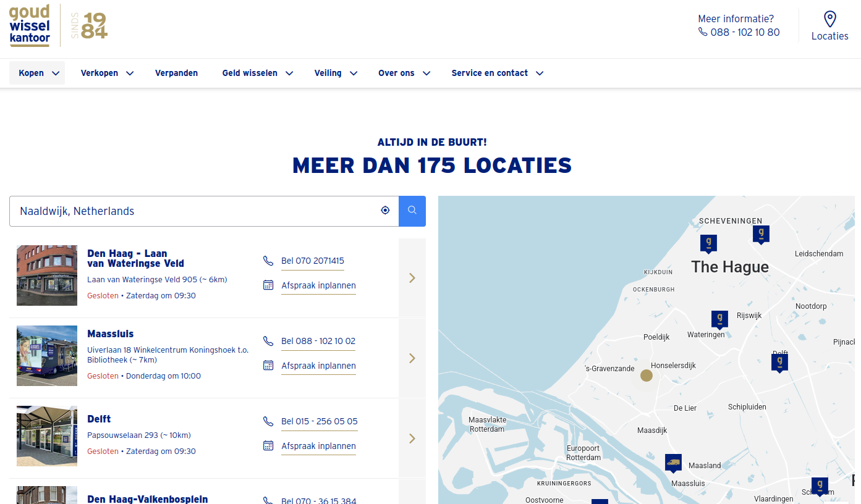861x504 pixels.
Task: Open Den Haag Laan van Wateringse Veld arrow
Action: point(412,278)
